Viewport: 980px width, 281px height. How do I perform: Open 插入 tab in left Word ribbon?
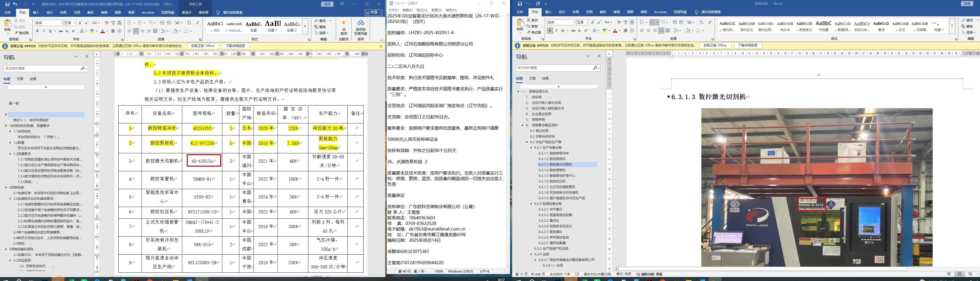point(36,13)
